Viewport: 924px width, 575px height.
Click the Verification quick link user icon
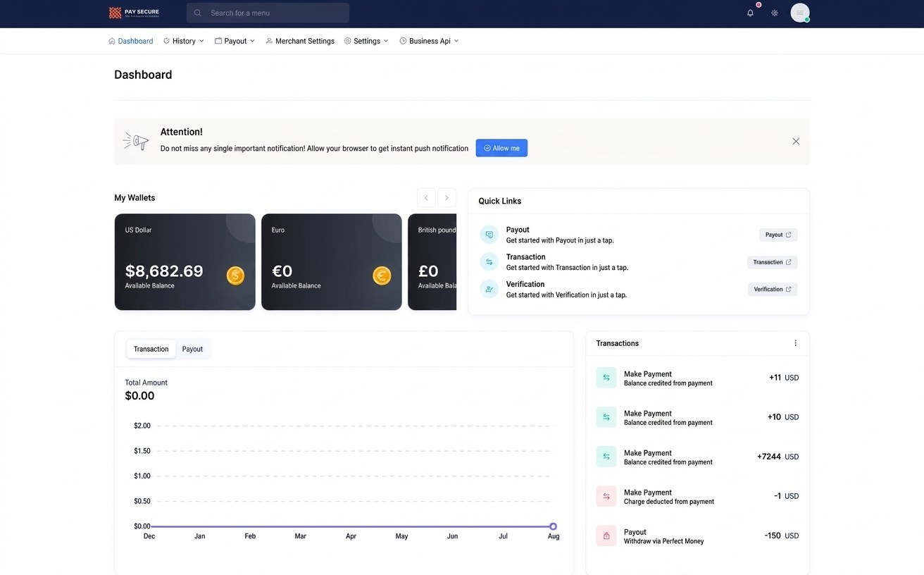(489, 289)
